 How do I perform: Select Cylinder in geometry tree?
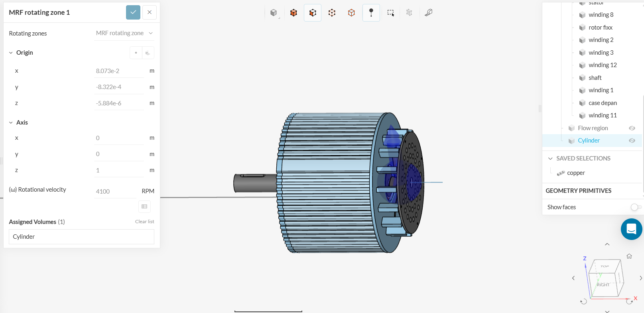tap(589, 141)
